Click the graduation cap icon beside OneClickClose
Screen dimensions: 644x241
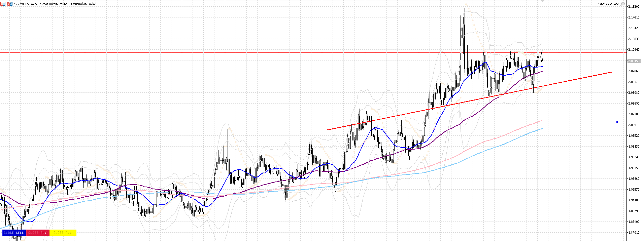[x=623, y=4]
